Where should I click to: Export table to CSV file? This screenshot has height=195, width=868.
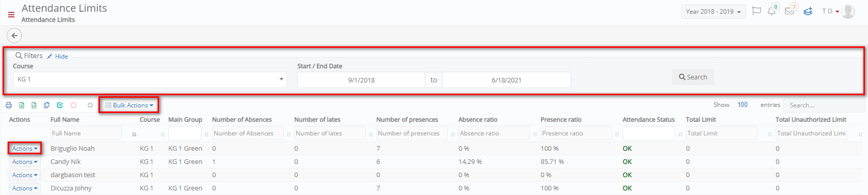point(34,105)
